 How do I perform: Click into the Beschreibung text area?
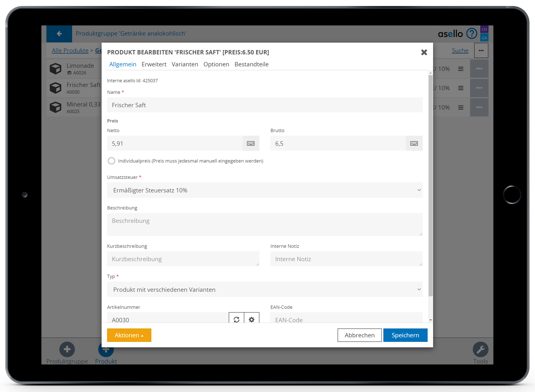264,224
